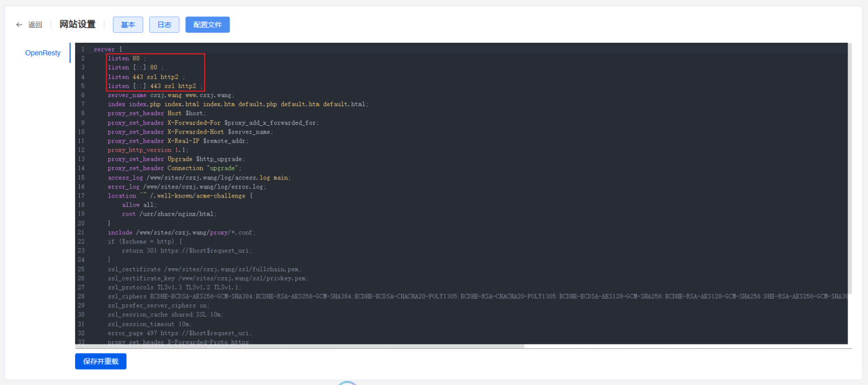
Task: Click line number 1 in the gutter
Action: click(x=83, y=50)
